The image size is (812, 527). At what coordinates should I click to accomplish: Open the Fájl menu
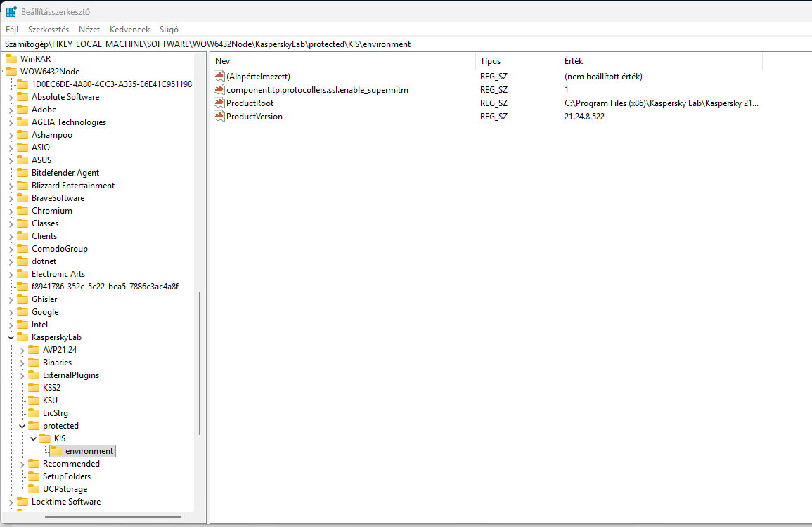click(x=12, y=30)
